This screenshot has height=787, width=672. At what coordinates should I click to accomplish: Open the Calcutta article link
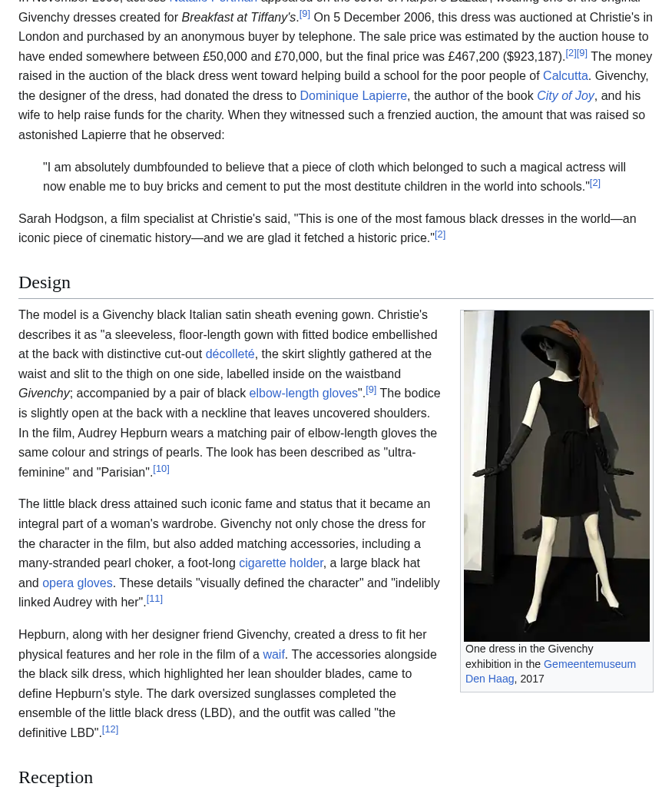coord(564,75)
